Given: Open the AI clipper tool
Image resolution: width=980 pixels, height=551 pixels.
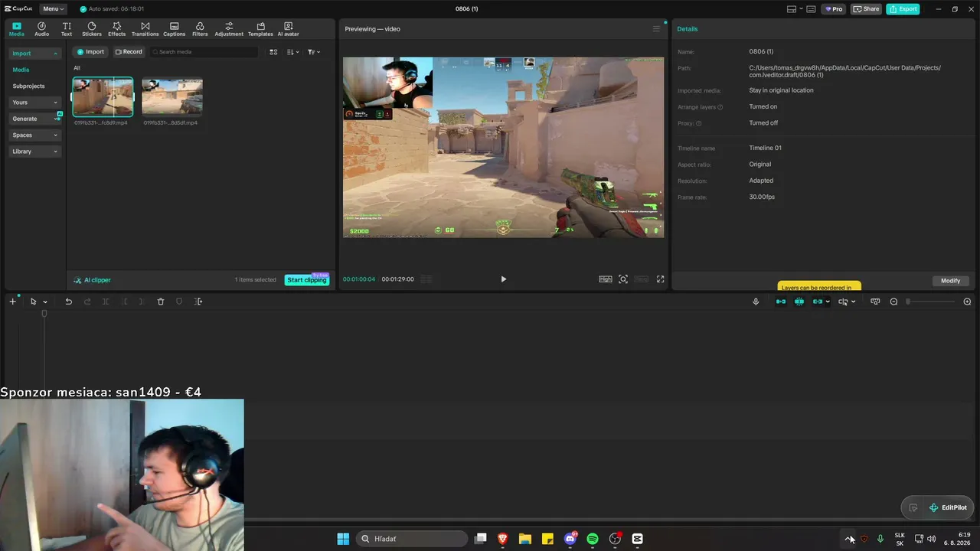Looking at the screenshot, I should pos(92,280).
